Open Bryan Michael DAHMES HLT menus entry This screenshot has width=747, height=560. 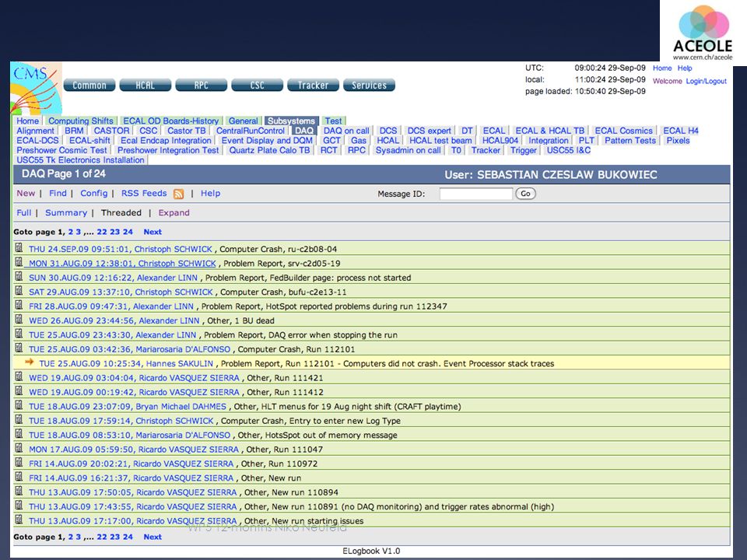point(127,406)
